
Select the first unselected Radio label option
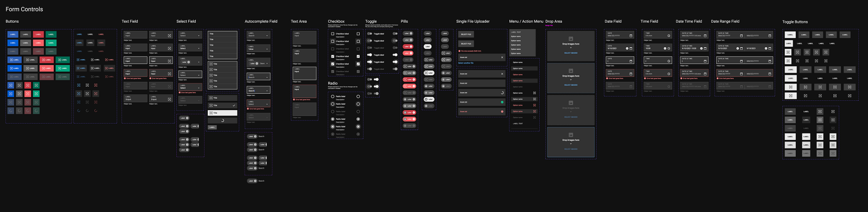click(333, 97)
